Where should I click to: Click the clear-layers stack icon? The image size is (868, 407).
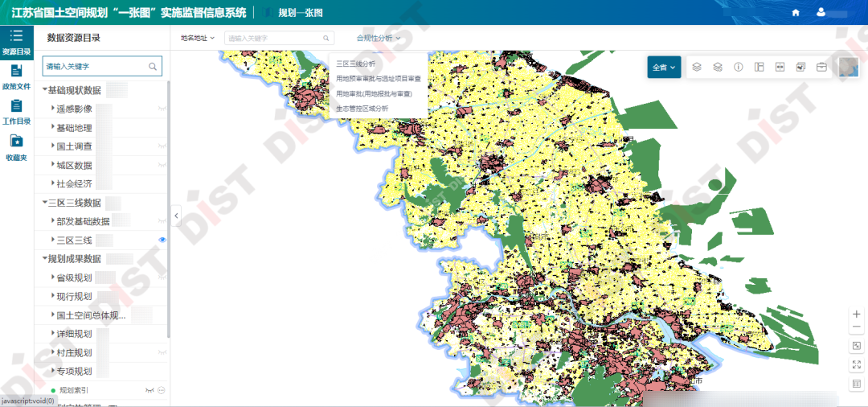pos(718,67)
